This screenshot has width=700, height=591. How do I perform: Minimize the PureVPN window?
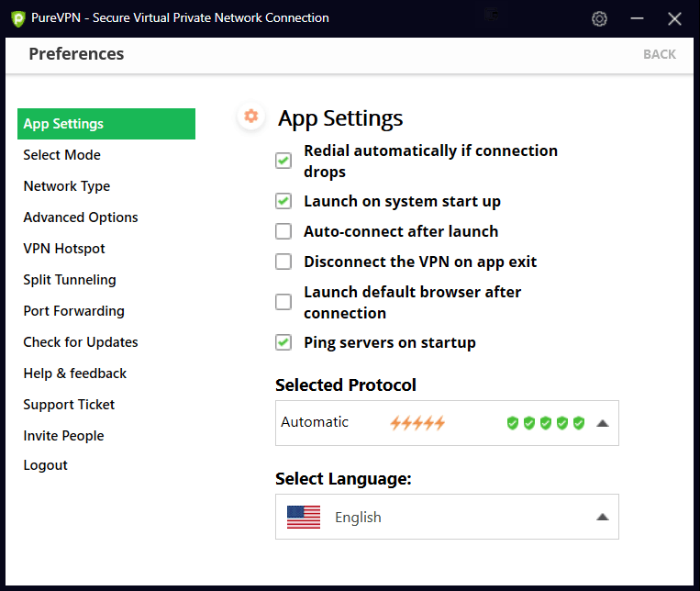coord(639,18)
